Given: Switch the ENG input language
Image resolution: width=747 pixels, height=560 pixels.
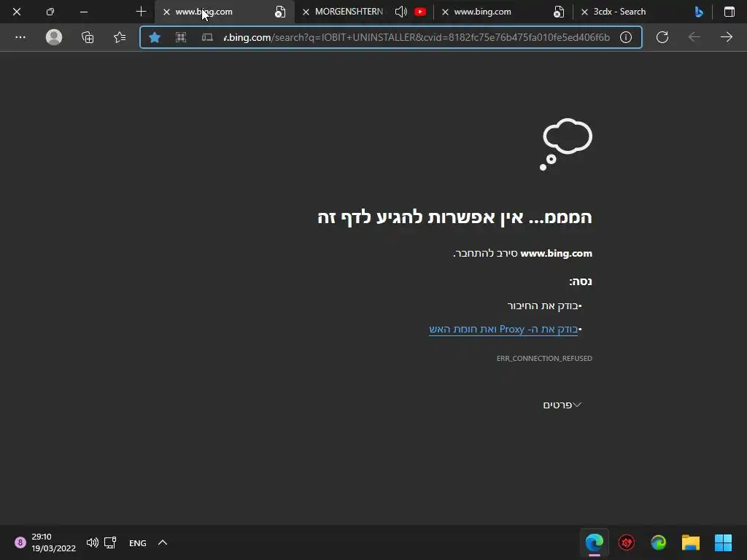Looking at the screenshot, I should [x=138, y=542].
